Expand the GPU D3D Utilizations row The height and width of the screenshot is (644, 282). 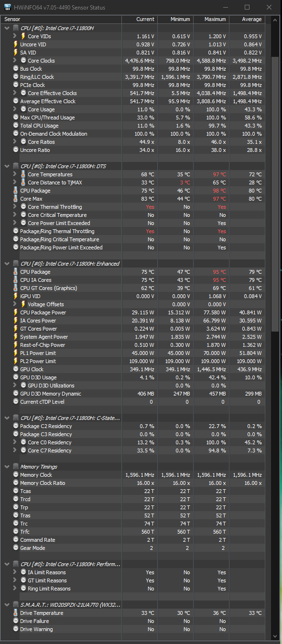(15, 386)
